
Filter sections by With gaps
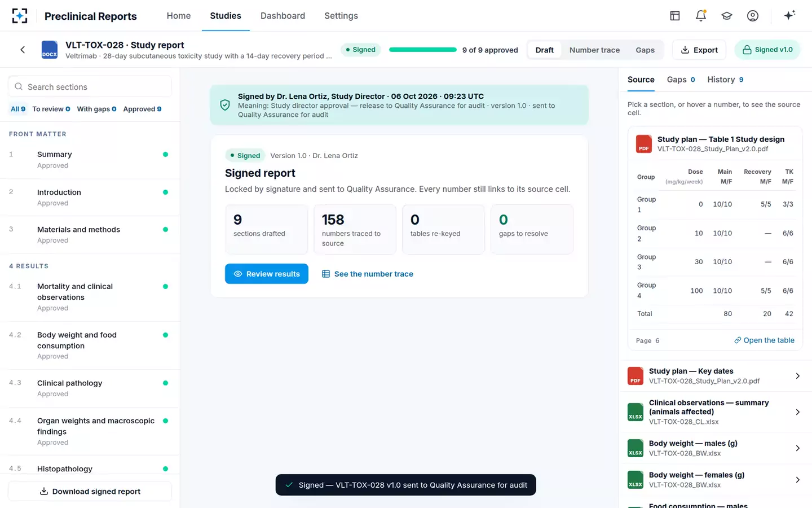(97, 109)
